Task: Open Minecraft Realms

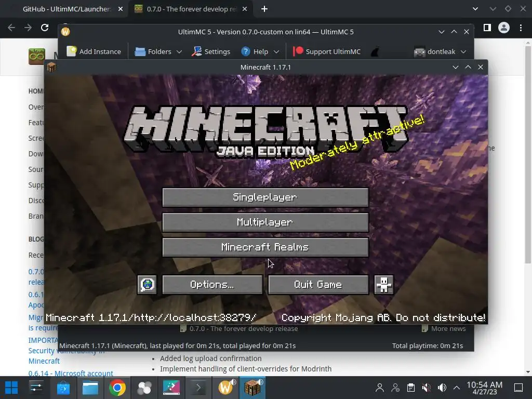Action: tap(265, 247)
